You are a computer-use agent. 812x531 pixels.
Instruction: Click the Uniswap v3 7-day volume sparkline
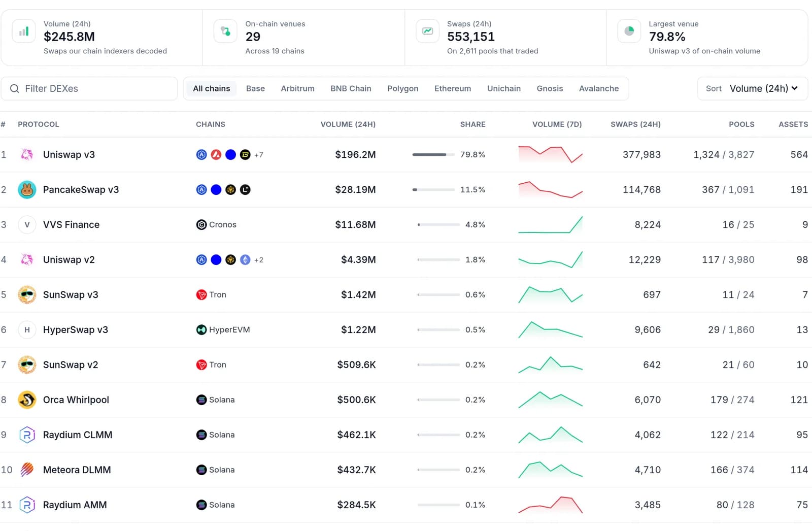(550, 154)
